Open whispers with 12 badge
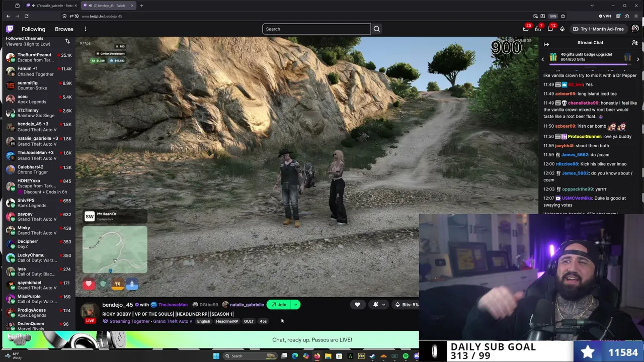 550,29
